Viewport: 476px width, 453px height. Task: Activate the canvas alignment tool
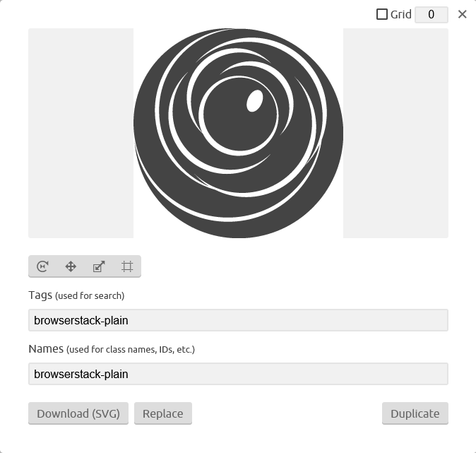click(x=127, y=266)
